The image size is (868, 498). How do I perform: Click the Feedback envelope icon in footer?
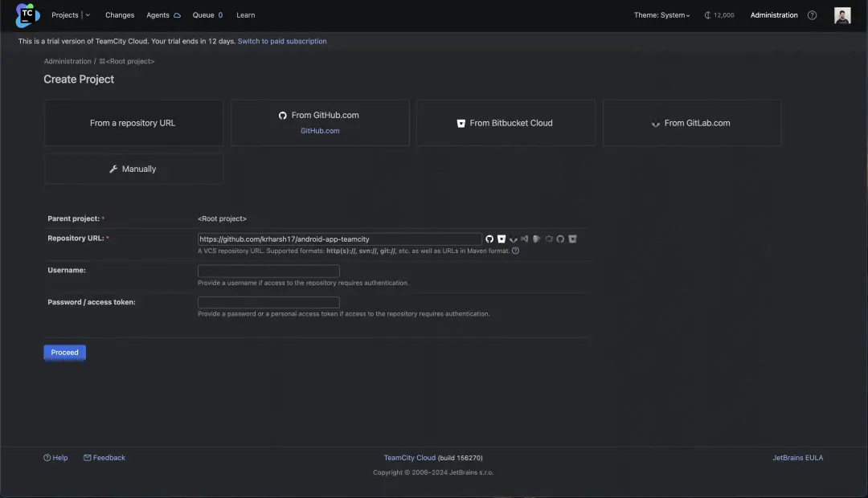[x=88, y=458]
